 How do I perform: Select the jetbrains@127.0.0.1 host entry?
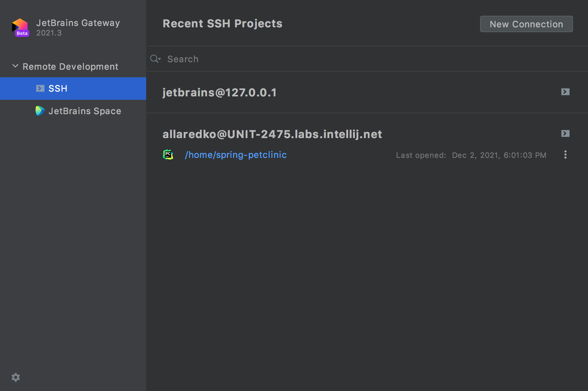click(219, 93)
